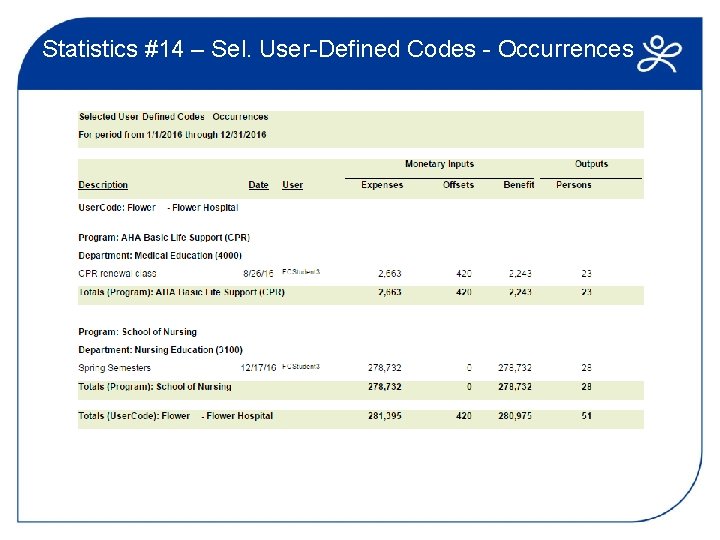The height and width of the screenshot is (540, 720).
Task: Click benefit '2,243' in the AHA program totals row
Action: tap(520, 292)
